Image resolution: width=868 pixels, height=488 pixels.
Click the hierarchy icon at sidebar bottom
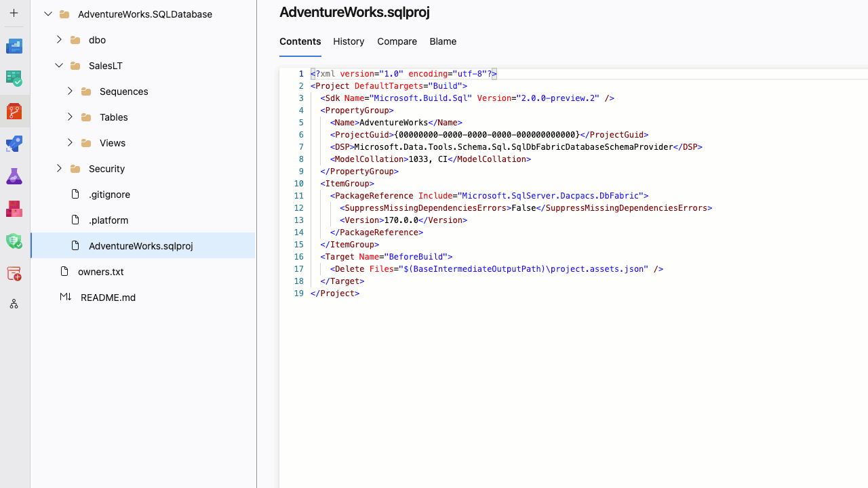click(x=14, y=304)
